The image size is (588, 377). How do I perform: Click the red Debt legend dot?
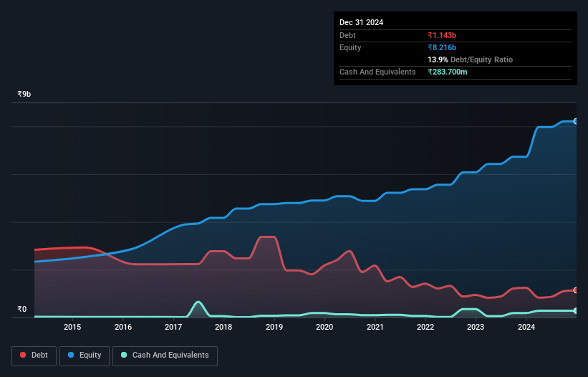tap(23, 355)
